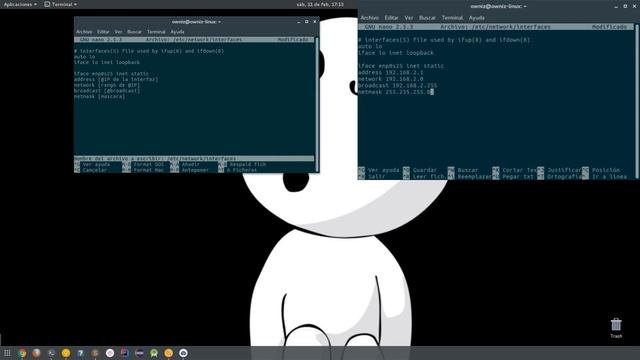
Task: Open the question-mark help icon in dock
Action: (x=80, y=353)
